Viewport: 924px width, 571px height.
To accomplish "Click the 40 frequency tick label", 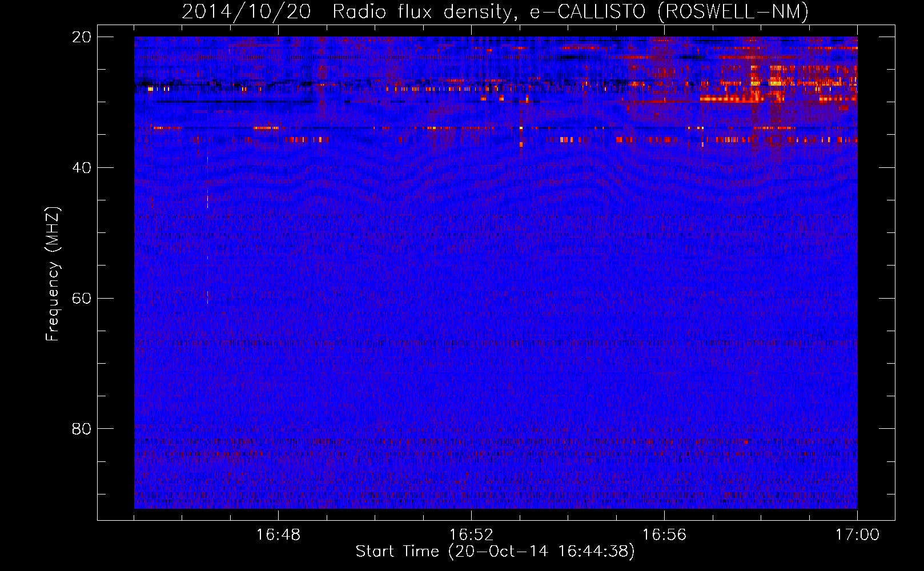I will [x=82, y=168].
